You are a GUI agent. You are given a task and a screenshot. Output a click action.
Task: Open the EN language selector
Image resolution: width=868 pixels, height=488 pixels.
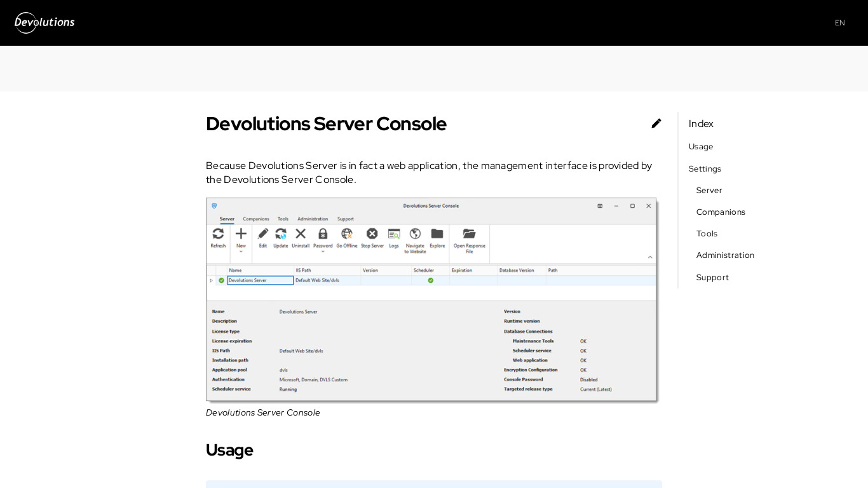point(839,23)
